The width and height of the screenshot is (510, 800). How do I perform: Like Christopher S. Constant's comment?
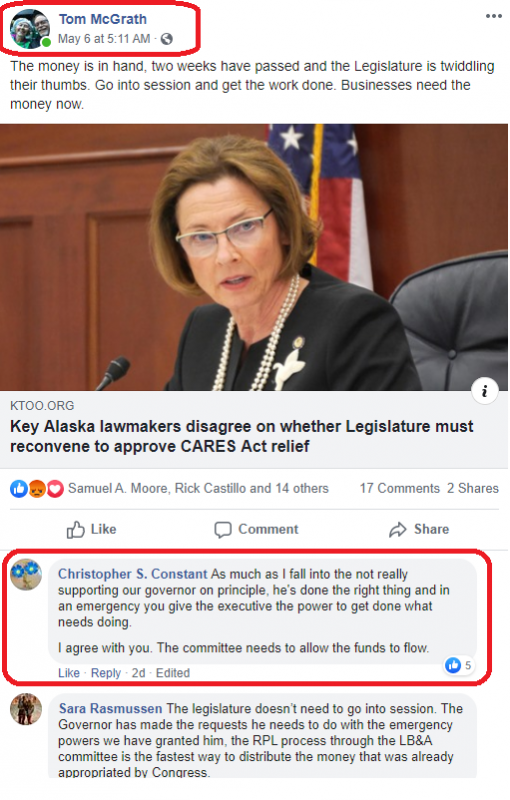tap(69, 673)
